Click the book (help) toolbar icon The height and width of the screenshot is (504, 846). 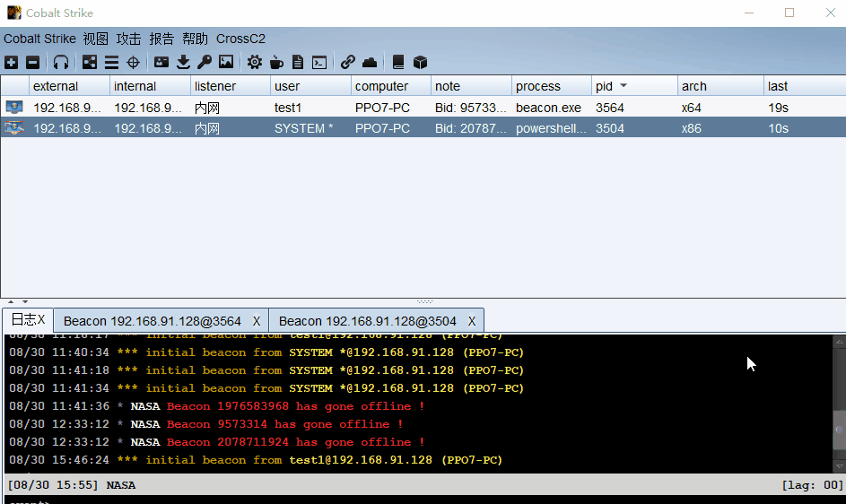398,63
